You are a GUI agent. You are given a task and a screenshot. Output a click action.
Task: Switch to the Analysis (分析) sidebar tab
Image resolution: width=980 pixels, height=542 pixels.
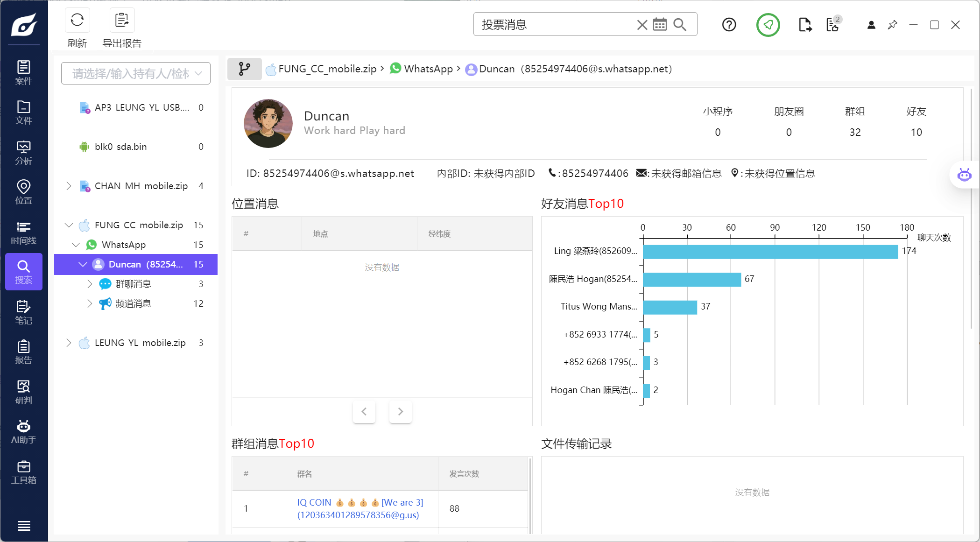(23, 153)
